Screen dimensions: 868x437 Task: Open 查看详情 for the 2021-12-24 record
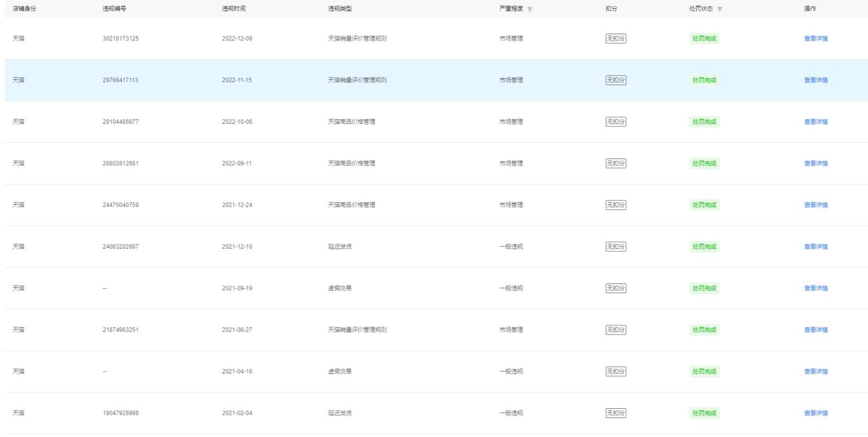point(816,205)
